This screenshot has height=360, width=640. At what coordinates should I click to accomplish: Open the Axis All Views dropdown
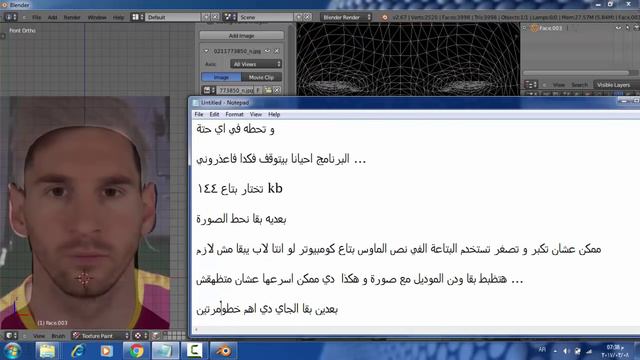tap(256, 64)
